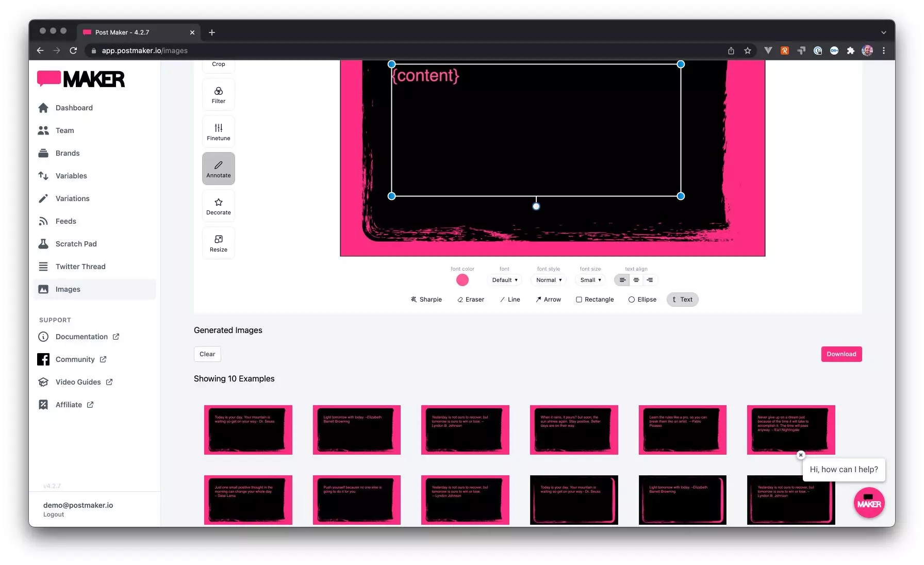Open the browser share icon
The image size is (924, 565).
point(731,51)
